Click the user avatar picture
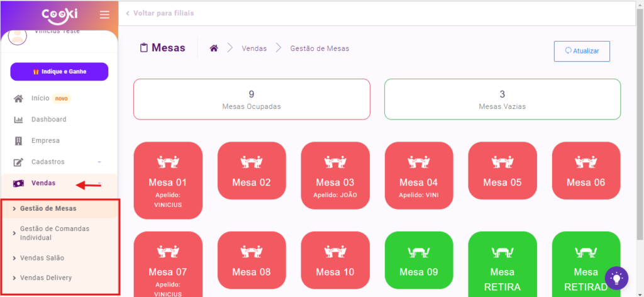Screen dimensions: 644x297 point(18,36)
